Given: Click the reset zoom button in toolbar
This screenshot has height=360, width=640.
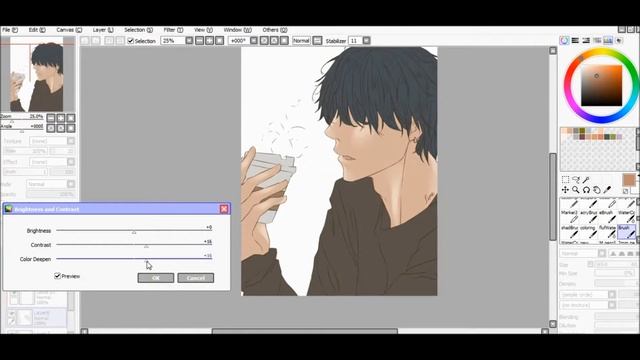Looking at the screenshot, I should [x=220, y=40].
